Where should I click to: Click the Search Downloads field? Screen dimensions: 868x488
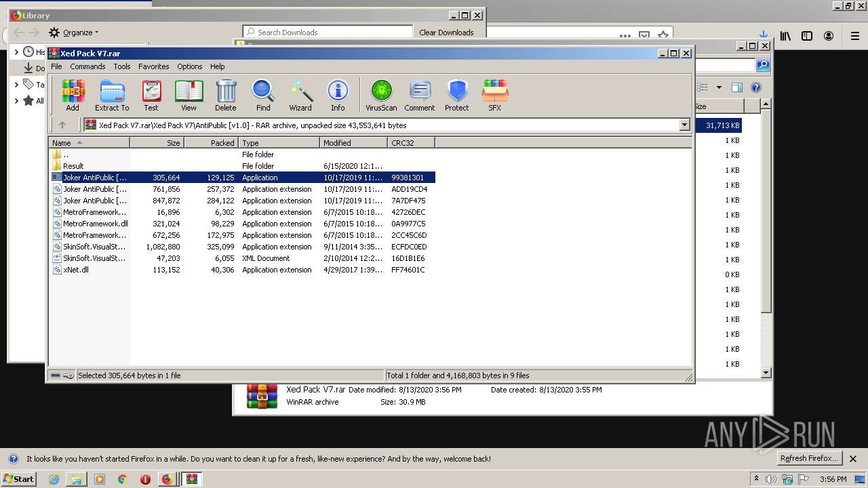(328, 32)
